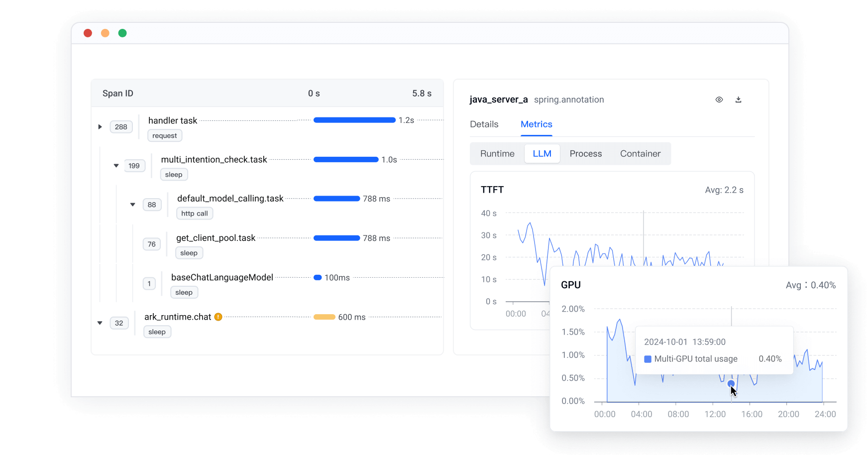The width and height of the screenshot is (868, 455).
Task: Select the Process metrics segment
Action: tap(585, 154)
